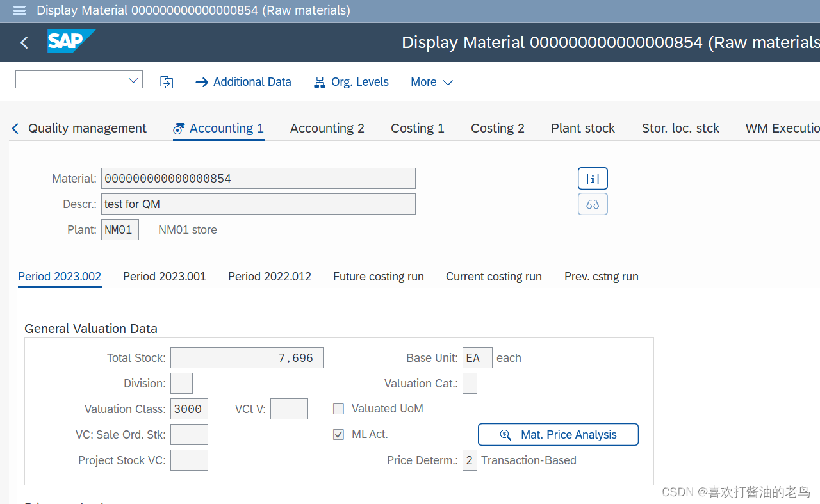Open the Period 2023.001 tab
The width and height of the screenshot is (820, 504).
(164, 276)
